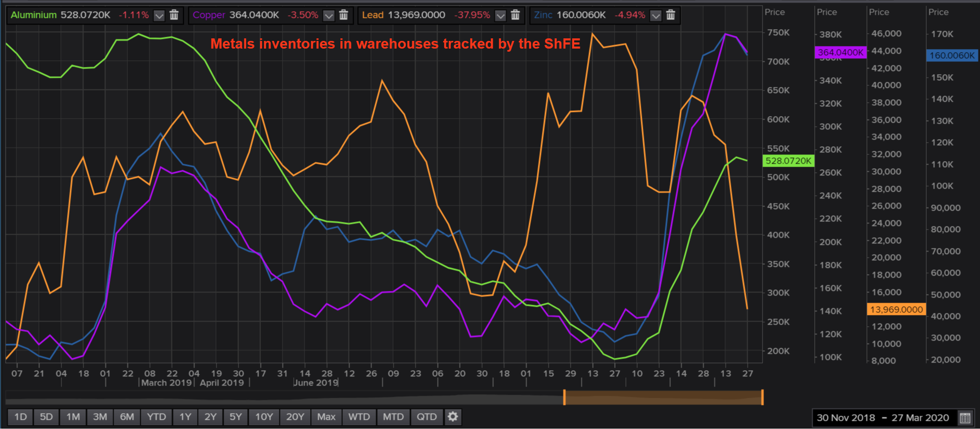Click the trash icon next to Lead
Viewport: 980px width, 429px height.
point(515,15)
